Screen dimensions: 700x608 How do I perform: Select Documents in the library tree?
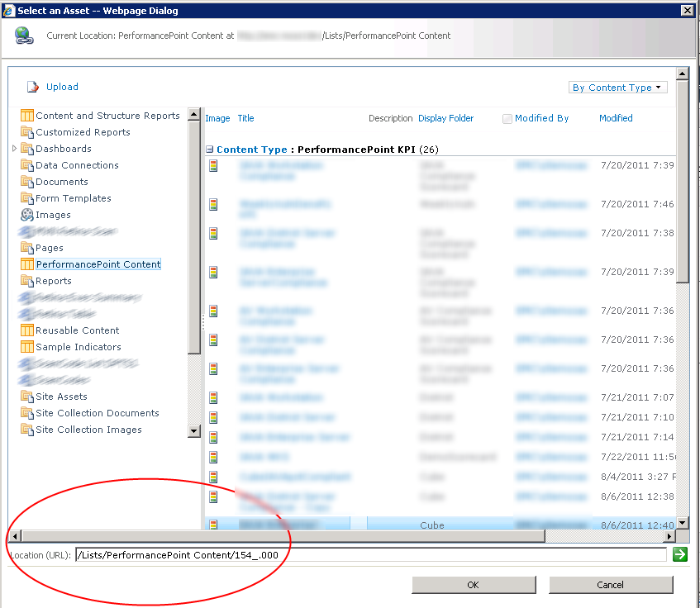pyautogui.click(x=62, y=182)
